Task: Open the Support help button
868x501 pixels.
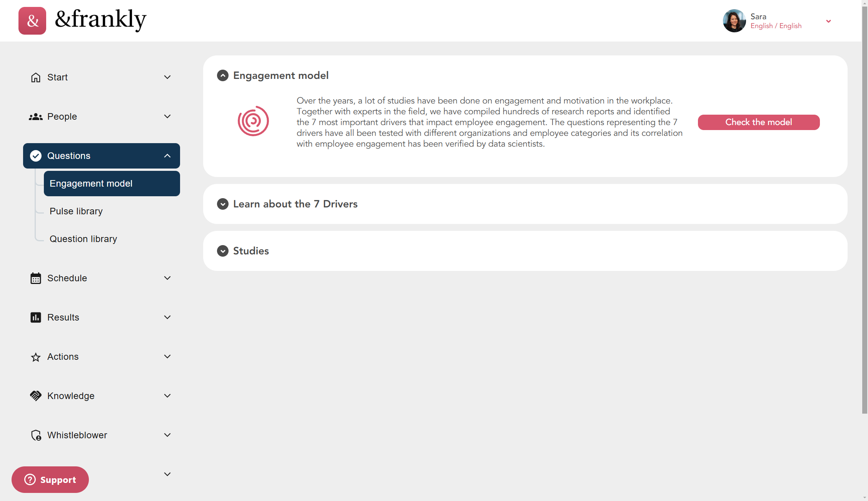Action: tap(50, 480)
